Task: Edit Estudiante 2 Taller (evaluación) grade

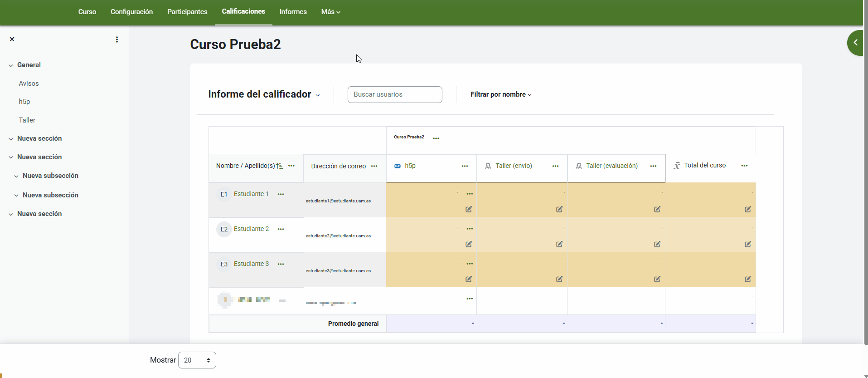Action: coord(657,244)
